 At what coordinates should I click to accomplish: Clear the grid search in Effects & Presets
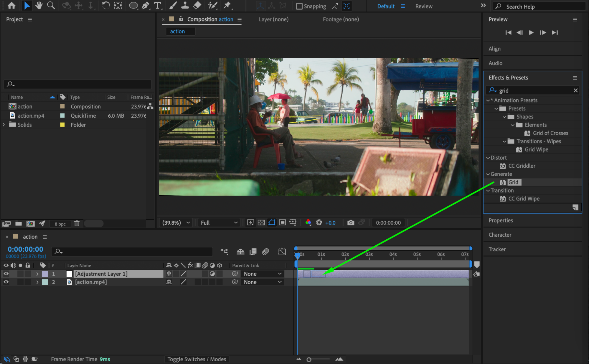(x=575, y=90)
